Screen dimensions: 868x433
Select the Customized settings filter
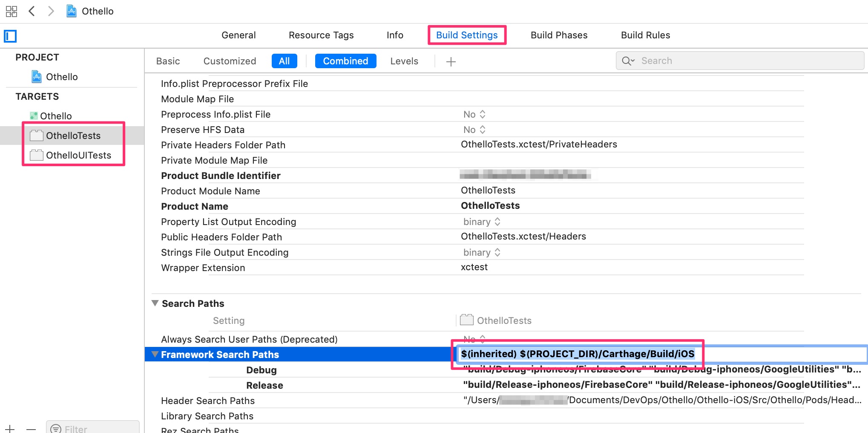[x=230, y=61]
